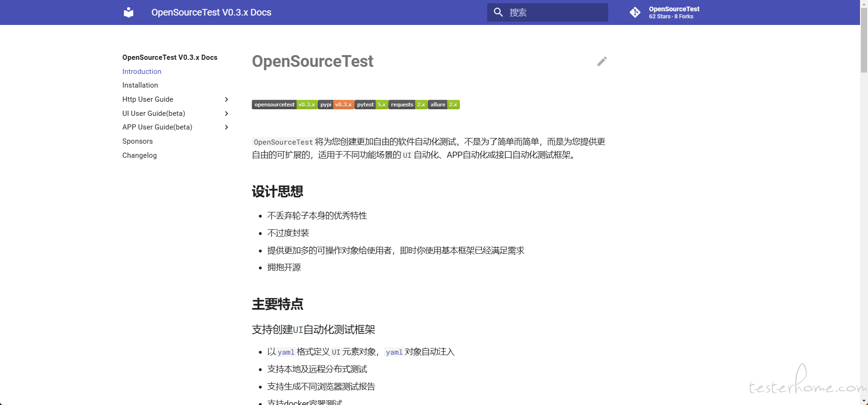Click the inline OpenSourceTest code text
This screenshot has height=405, width=868.
tap(283, 142)
